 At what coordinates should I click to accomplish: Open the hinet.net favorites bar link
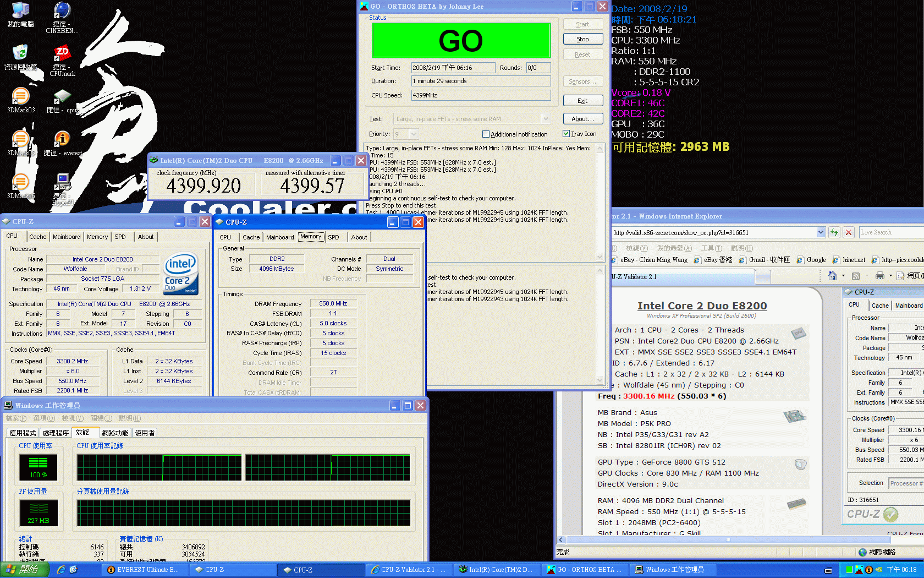pos(849,260)
